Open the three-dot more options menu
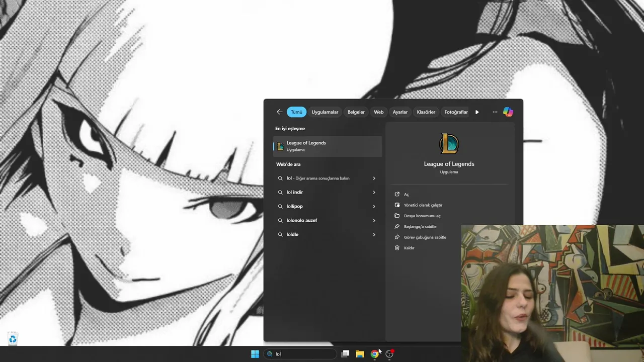Image resolution: width=644 pixels, height=362 pixels. [x=495, y=112]
